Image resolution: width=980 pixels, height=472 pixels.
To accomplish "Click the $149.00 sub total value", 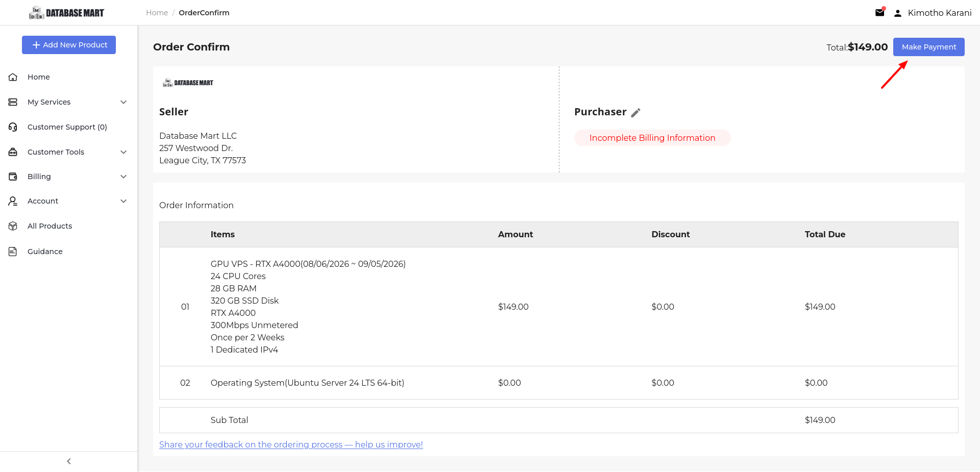I will pyautogui.click(x=820, y=420).
